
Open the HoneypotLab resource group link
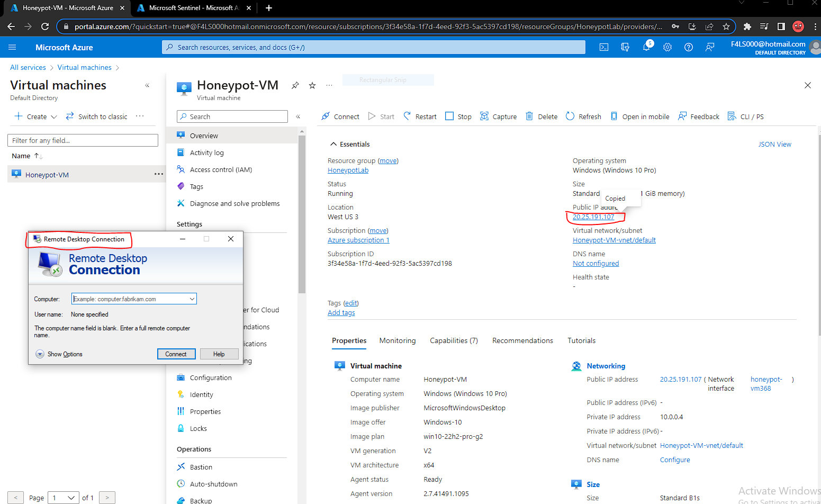pyautogui.click(x=348, y=170)
